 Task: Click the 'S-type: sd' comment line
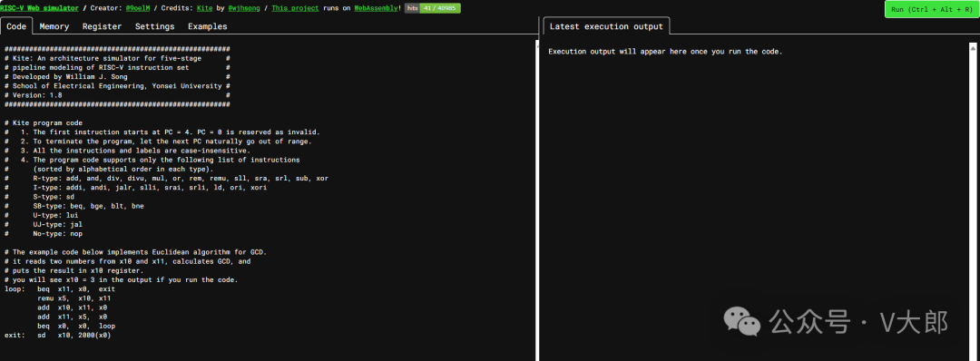pos(39,197)
